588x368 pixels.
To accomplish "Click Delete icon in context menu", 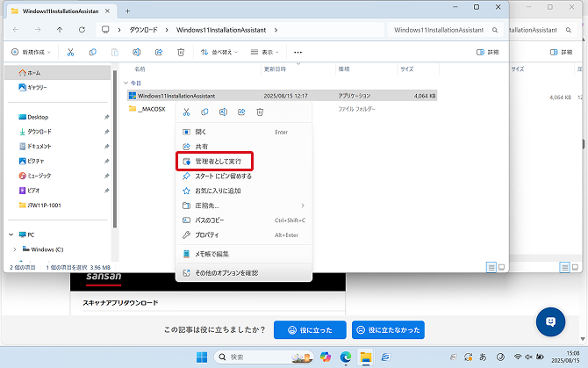I will pyautogui.click(x=260, y=112).
